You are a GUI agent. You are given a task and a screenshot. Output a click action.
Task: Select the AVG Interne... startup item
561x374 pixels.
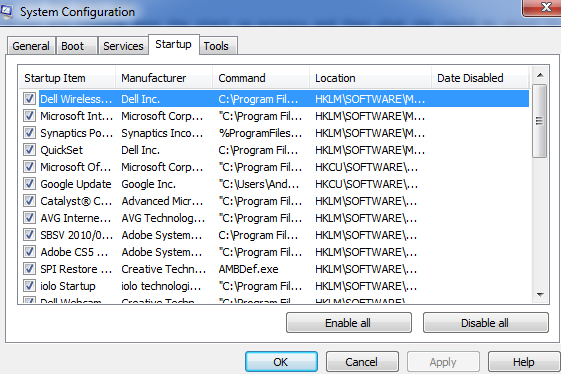click(75, 218)
